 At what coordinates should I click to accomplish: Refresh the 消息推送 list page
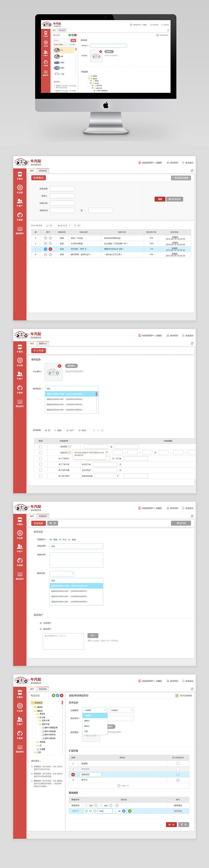point(192,171)
